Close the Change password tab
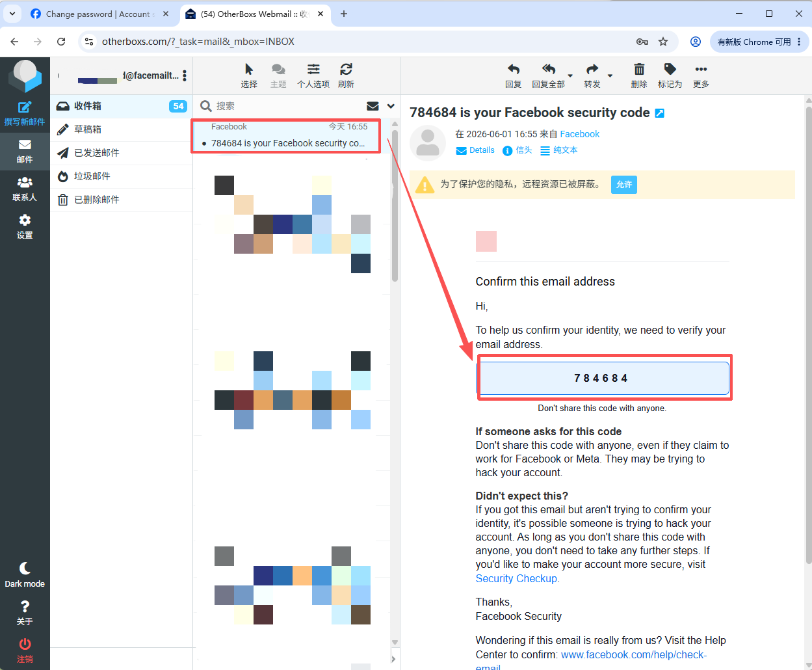Viewport: 812px width, 670px height. pyautogui.click(x=166, y=14)
